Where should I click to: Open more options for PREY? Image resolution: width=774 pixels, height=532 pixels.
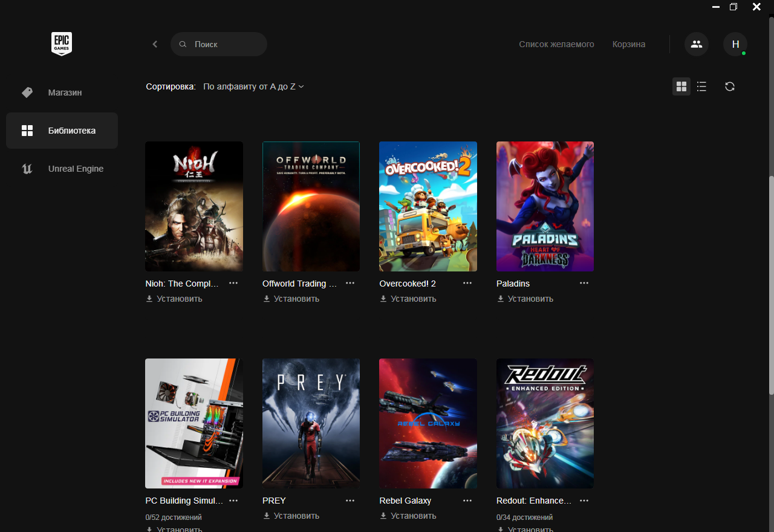pos(350,501)
